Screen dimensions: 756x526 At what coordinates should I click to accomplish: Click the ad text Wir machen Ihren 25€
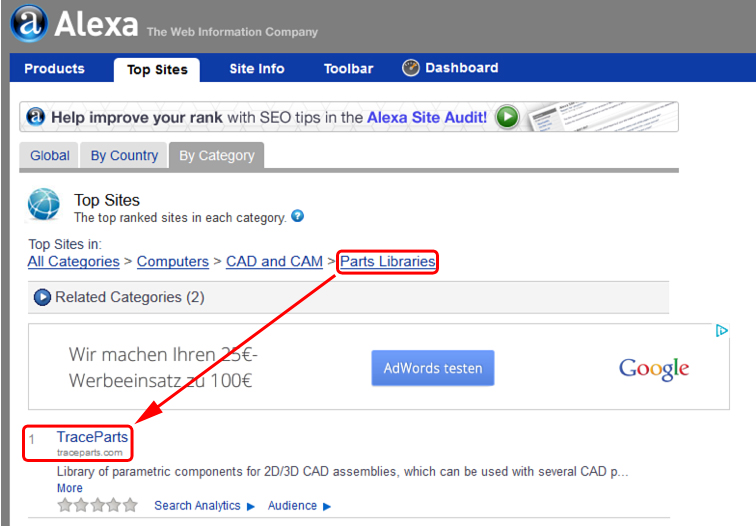(163, 355)
